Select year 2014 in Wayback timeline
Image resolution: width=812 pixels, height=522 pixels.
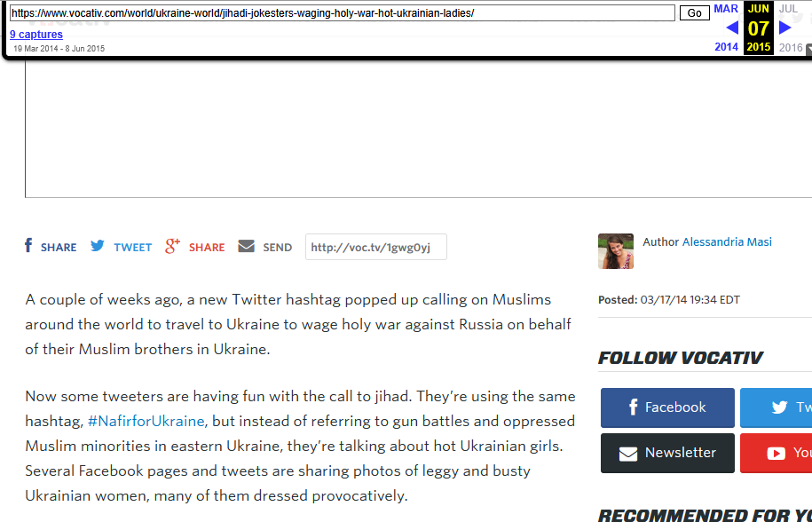click(x=726, y=47)
